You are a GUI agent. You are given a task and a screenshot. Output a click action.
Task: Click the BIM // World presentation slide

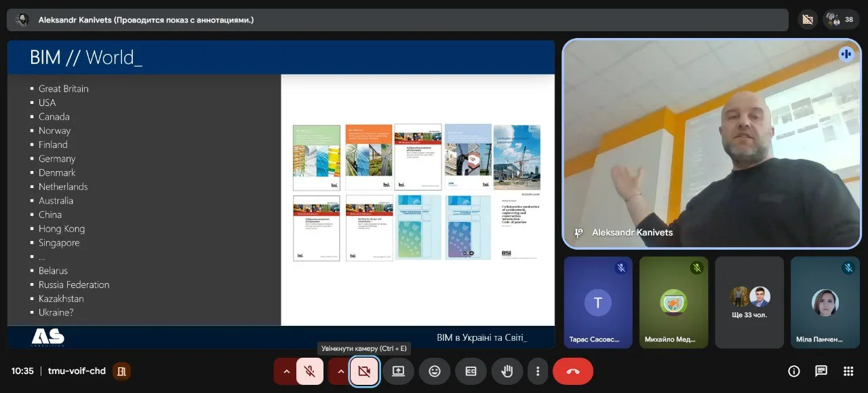click(x=281, y=193)
